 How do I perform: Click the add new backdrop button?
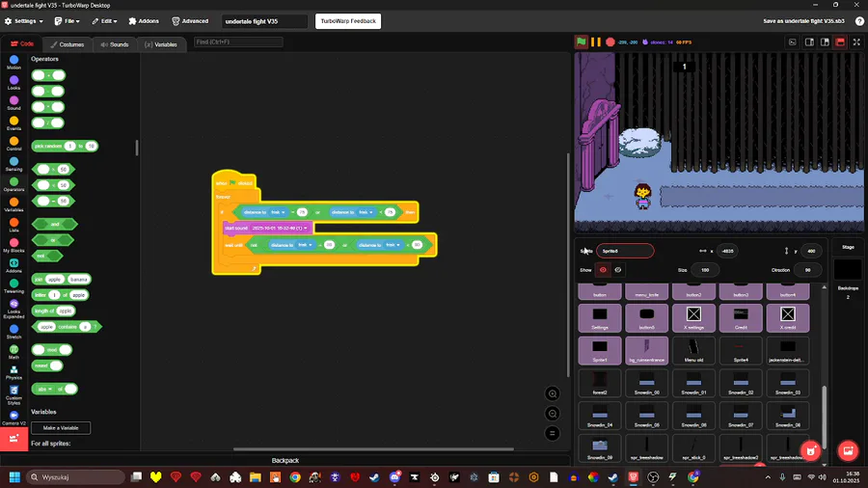point(848,451)
